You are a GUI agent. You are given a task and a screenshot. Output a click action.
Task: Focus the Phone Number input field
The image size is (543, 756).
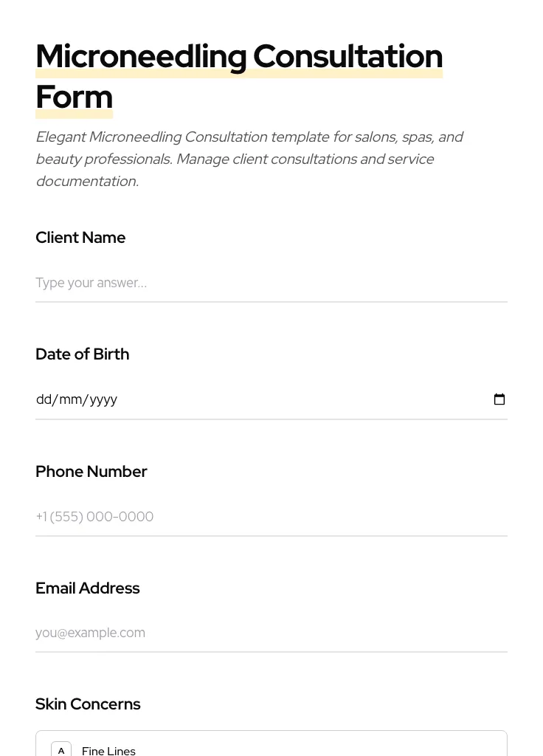click(x=271, y=517)
